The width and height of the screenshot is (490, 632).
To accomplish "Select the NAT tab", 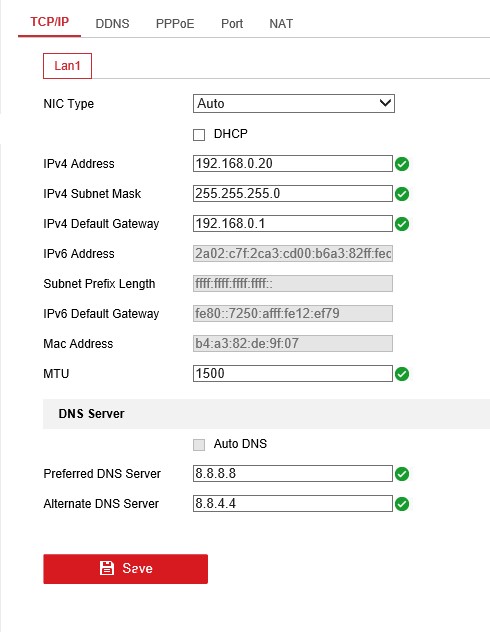I will click(281, 24).
